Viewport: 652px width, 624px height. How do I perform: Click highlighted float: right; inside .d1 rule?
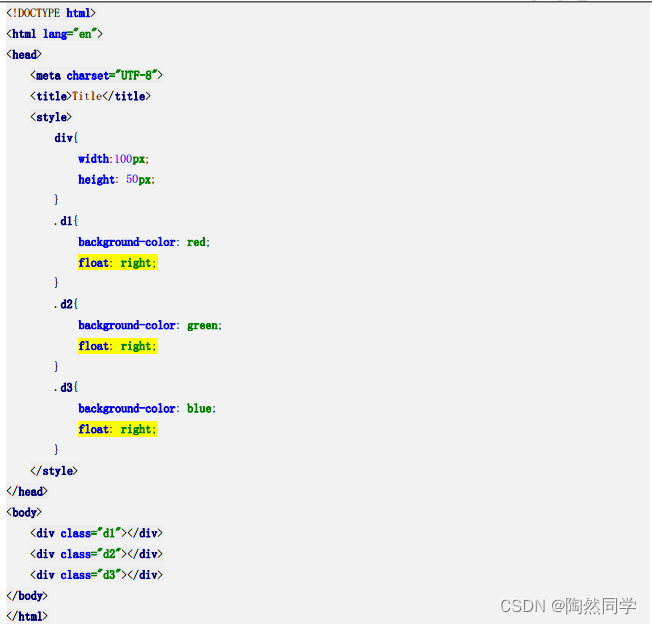(118, 263)
